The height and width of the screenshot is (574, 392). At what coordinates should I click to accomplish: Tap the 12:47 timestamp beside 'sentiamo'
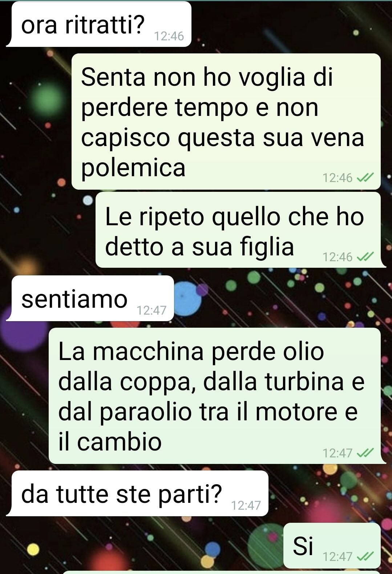coord(151,310)
